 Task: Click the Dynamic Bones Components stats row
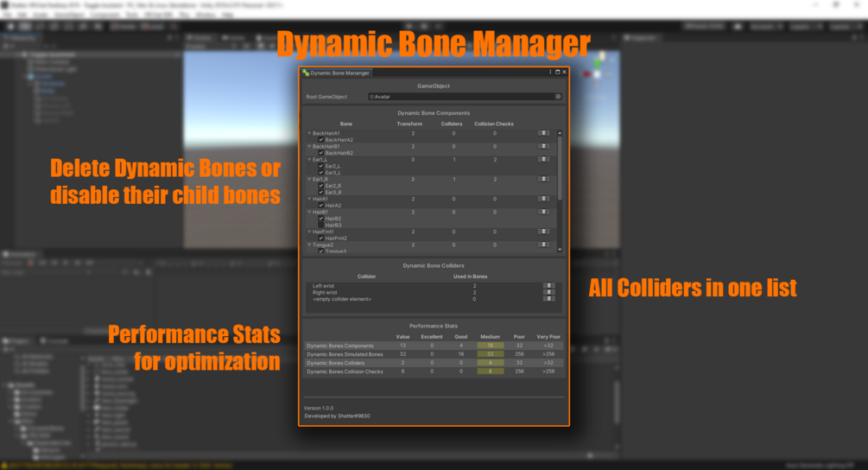click(x=434, y=346)
